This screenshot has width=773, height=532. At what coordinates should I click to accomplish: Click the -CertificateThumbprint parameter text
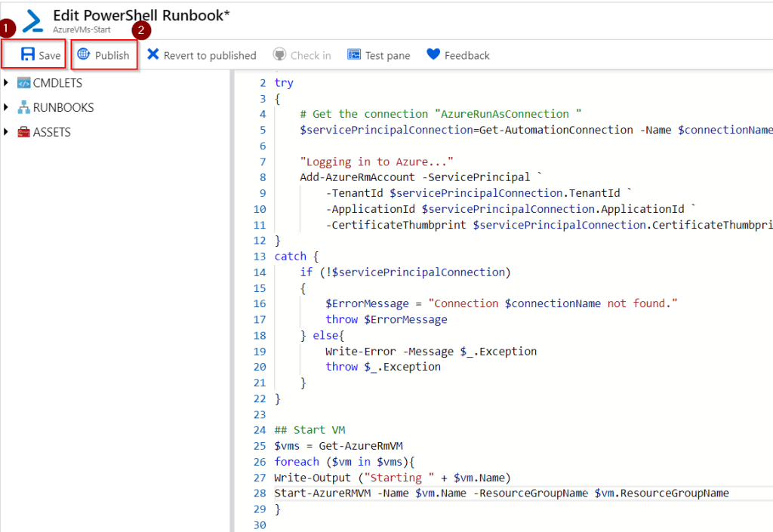point(396,225)
